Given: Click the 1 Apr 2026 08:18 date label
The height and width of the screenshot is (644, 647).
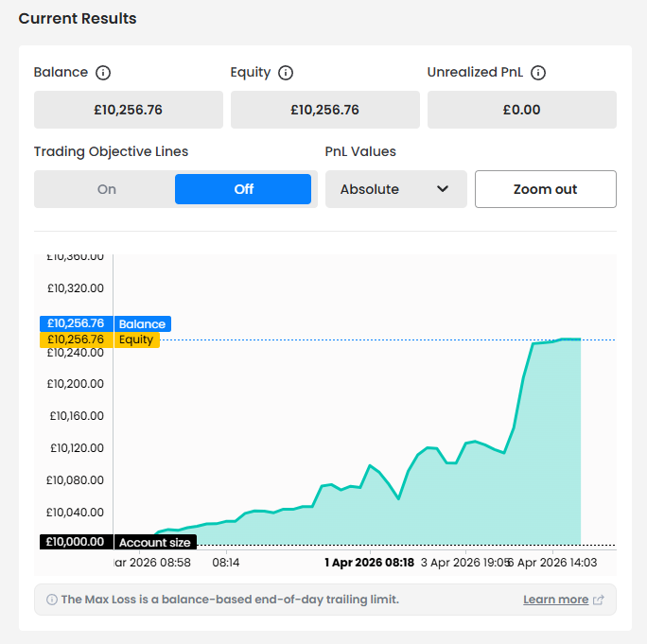Looking at the screenshot, I should [x=369, y=563].
